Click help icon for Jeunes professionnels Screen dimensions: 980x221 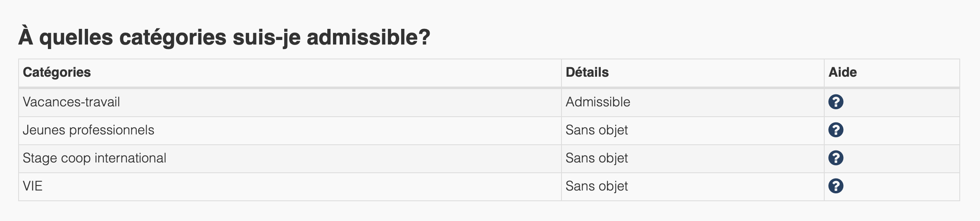point(835,130)
